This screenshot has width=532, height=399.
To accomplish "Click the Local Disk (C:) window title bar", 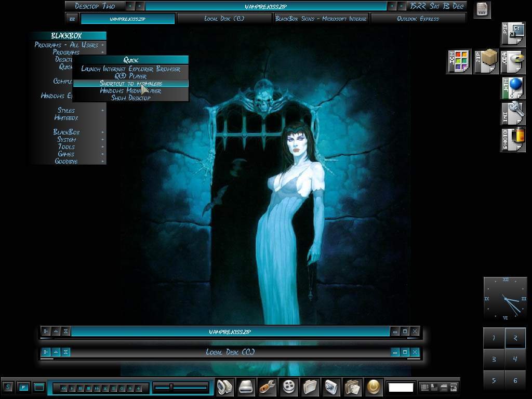I will click(230, 352).
